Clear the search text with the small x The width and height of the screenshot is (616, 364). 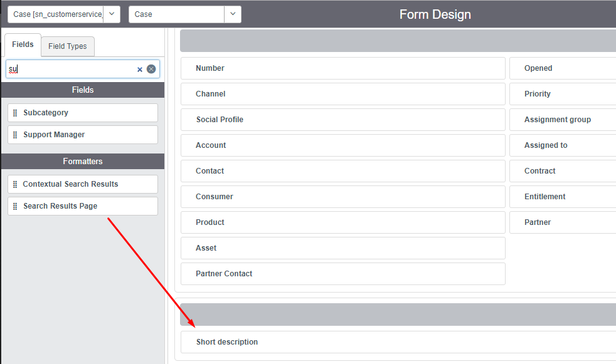click(140, 70)
